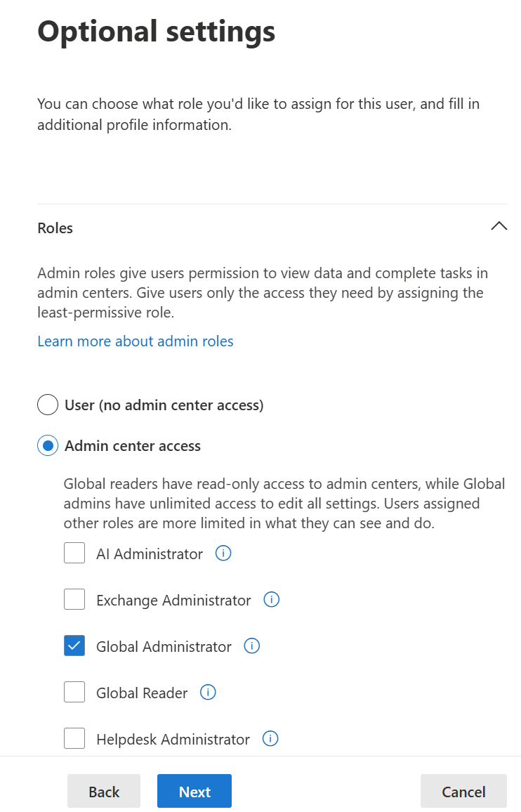
Task: Click the Global readers description text
Action: [x=284, y=504]
